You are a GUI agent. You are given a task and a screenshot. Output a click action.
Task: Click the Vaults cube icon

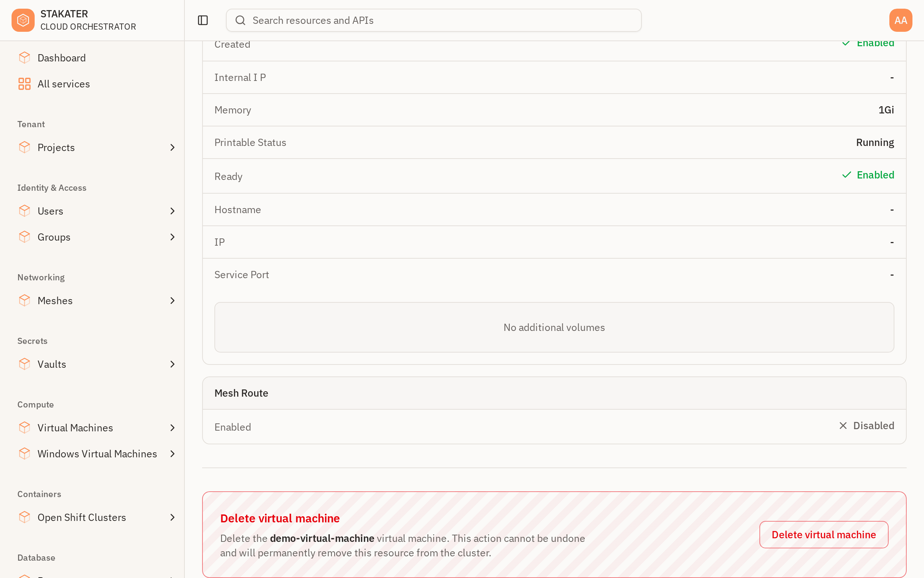coord(25,363)
